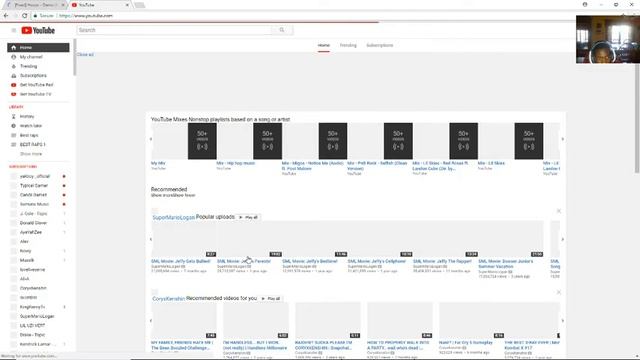
Task: Click the YouTube logo
Action: pos(38,30)
